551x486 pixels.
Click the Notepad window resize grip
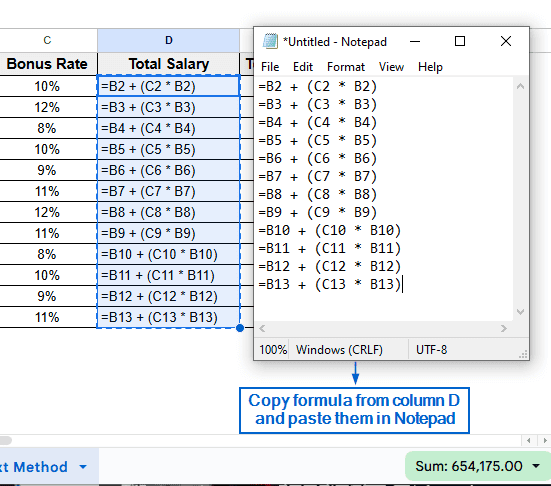coord(523,355)
